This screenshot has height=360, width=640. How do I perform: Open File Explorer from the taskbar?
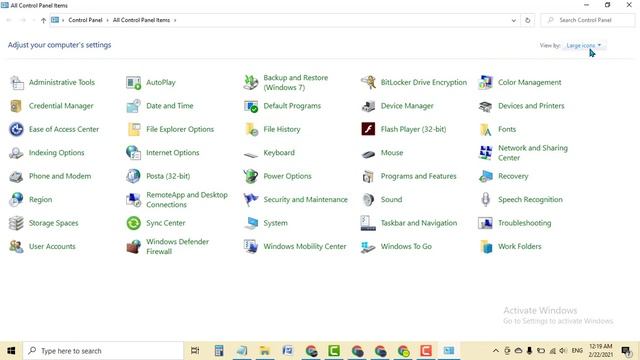click(264, 351)
